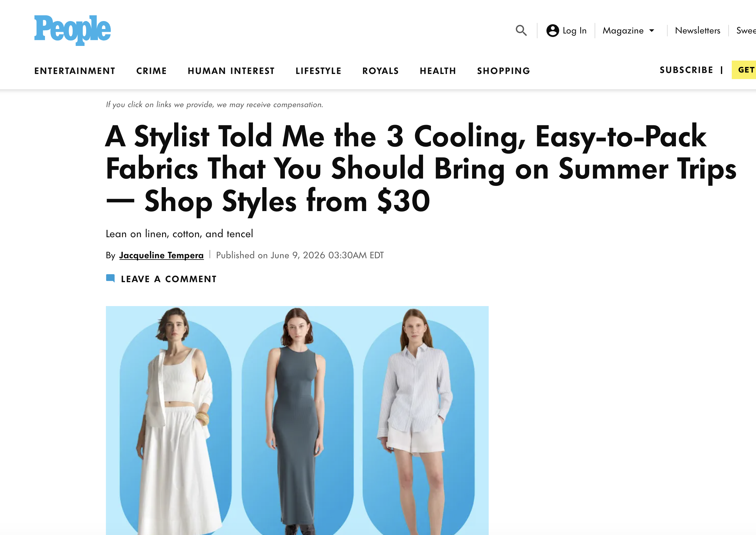Click the Newsletters link
Screen dimensions: 756x535
[697, 31]
